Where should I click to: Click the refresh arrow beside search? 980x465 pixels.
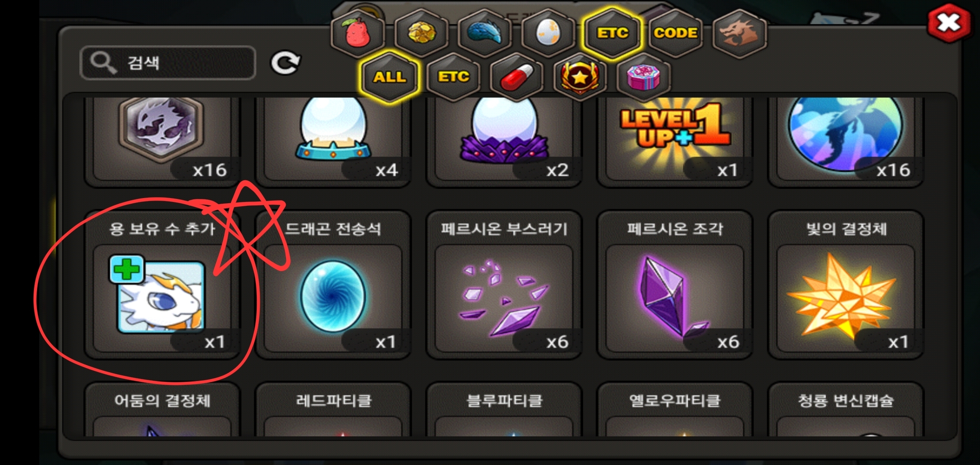[285, 63]
